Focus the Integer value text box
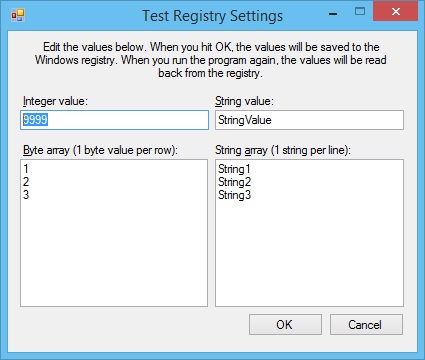 [114, 120]
